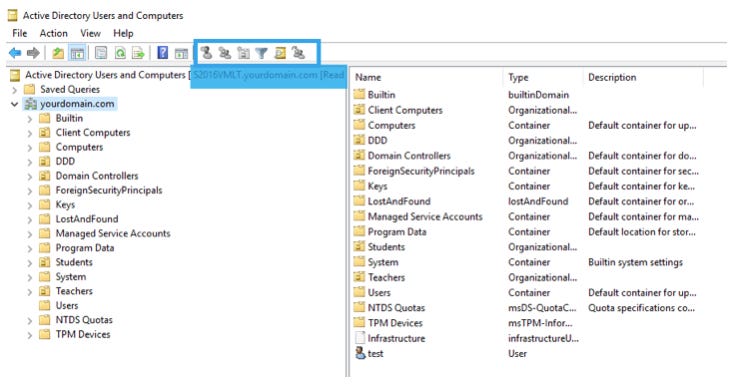Screen dimensions: 753x385
Task: Click the Forward arrow toolbar button
Action: (33, 53)
